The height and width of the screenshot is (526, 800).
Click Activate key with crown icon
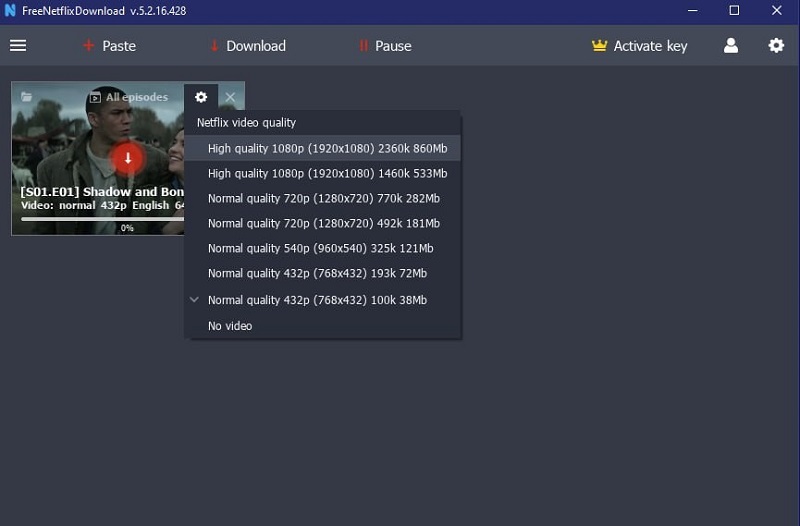point(639,46)
